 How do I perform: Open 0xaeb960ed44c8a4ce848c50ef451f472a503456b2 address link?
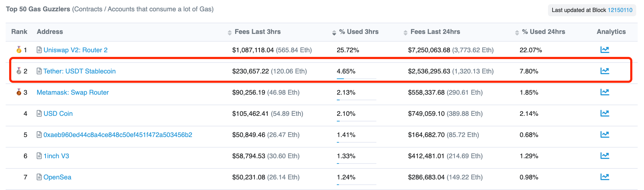(x=118, y=135)
